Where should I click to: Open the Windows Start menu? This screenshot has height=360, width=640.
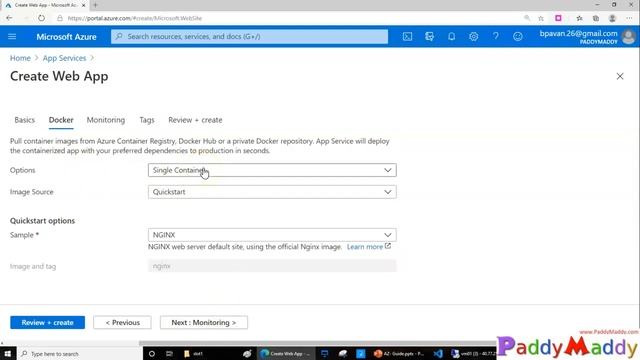point(8,353)
